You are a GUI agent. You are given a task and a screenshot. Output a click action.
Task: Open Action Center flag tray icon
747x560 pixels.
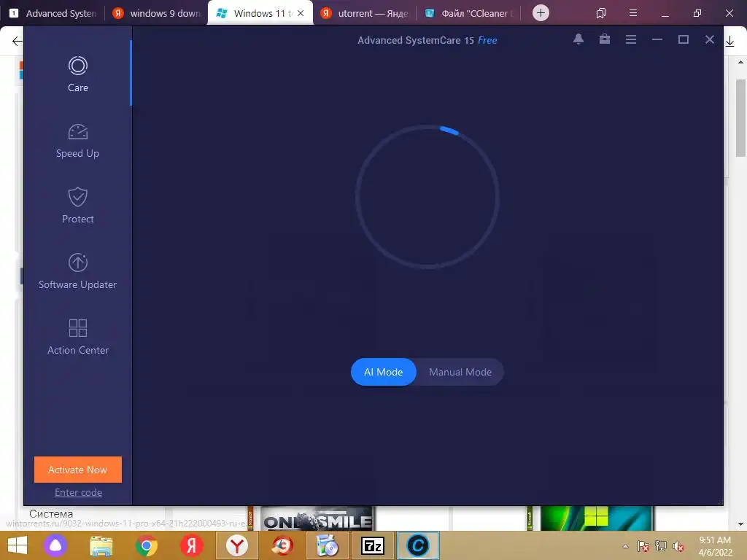click(x=643, y=546)
